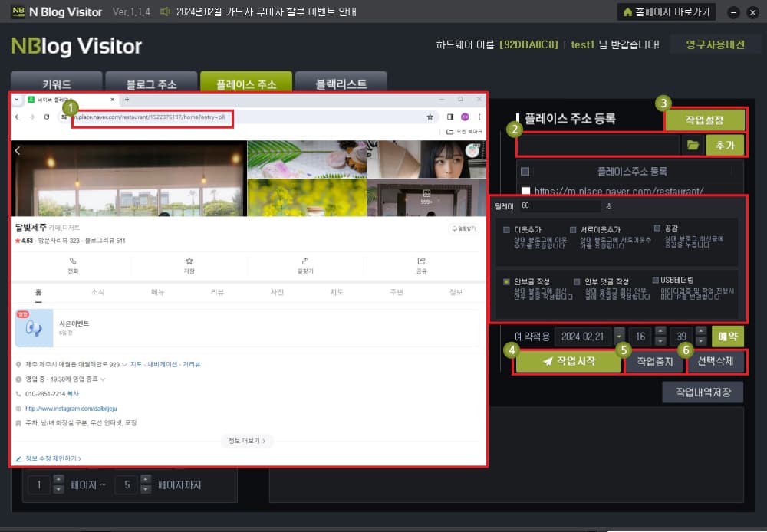Reload the Naver Place browser page
Image resolution: width=767 pixels, height=532 pixels.
(47, 117)
